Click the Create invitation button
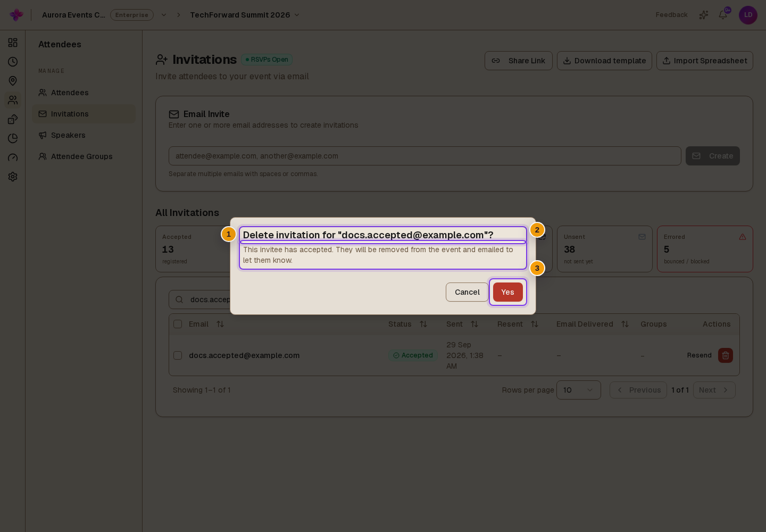The width and height of the screenshot is (766, 532). 713,156
